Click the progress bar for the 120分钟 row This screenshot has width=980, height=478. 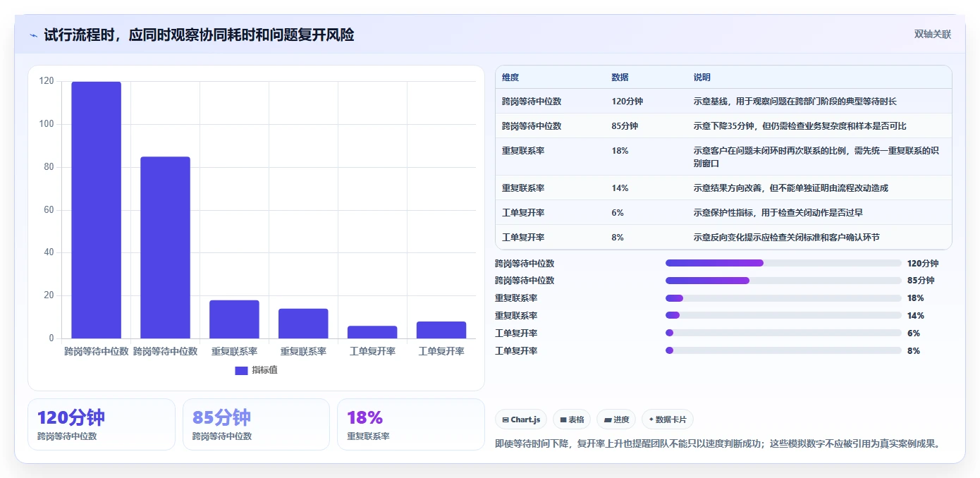pyautogui.click(x=783, y=263)
